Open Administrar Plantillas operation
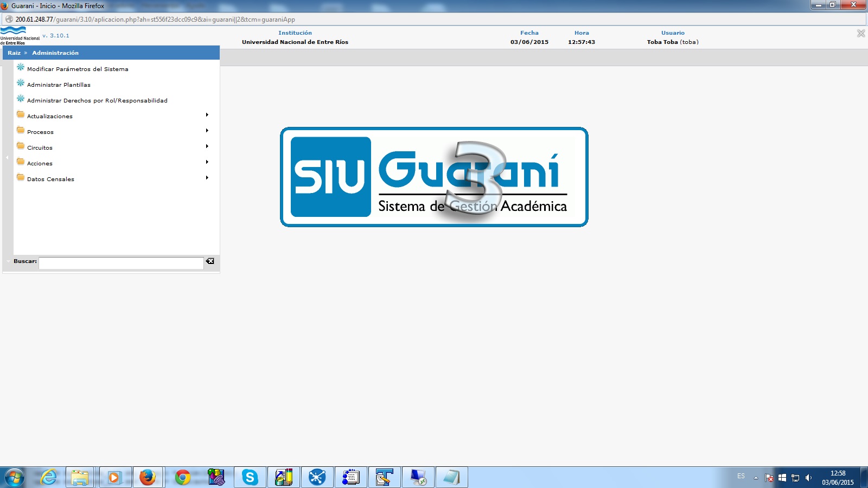This screenshot has width=868, height=488. pyautogui.click(x=59, y=85)
